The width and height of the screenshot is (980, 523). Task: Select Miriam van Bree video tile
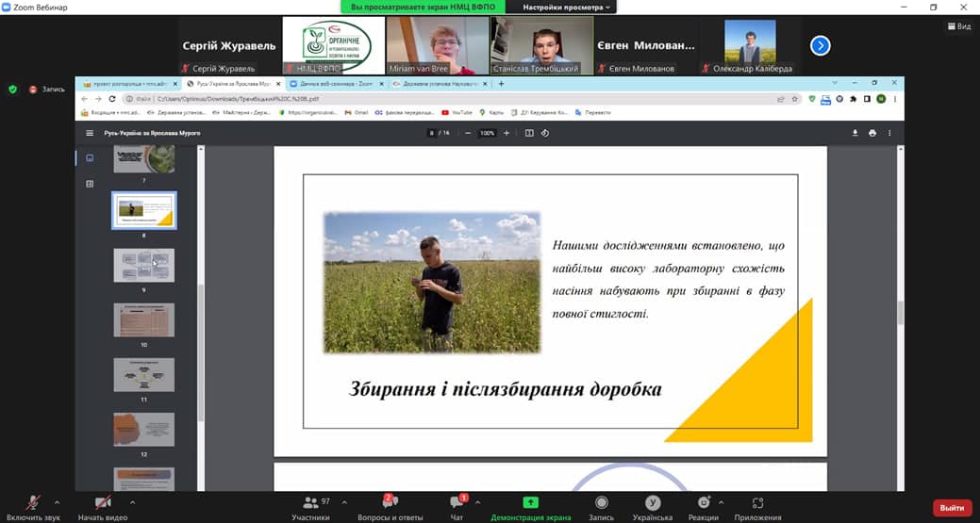tap(438, 45)
